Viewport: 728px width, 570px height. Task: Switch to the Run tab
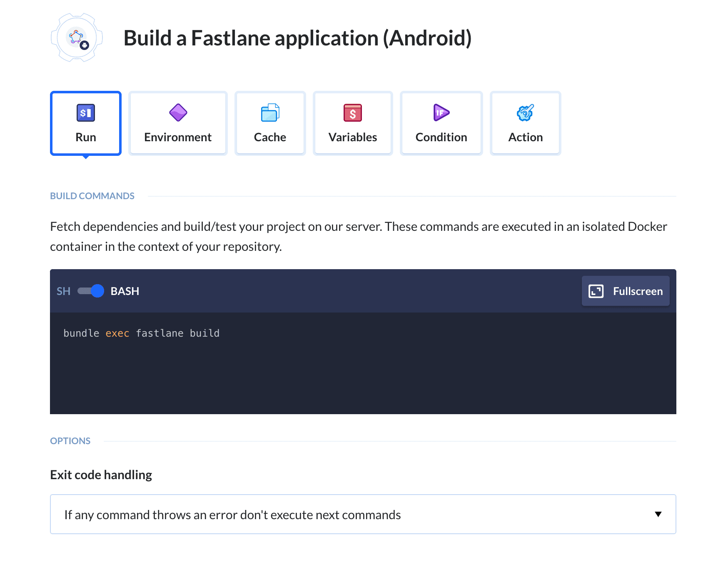click(86, 123)
